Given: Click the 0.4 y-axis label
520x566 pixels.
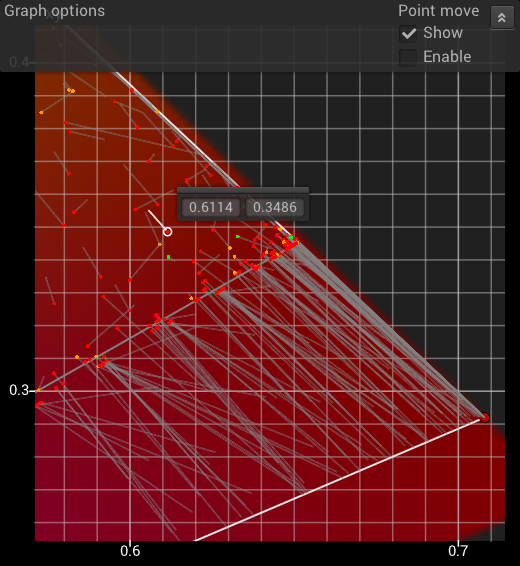Looking at the screenshot, I should pos(19,62).
